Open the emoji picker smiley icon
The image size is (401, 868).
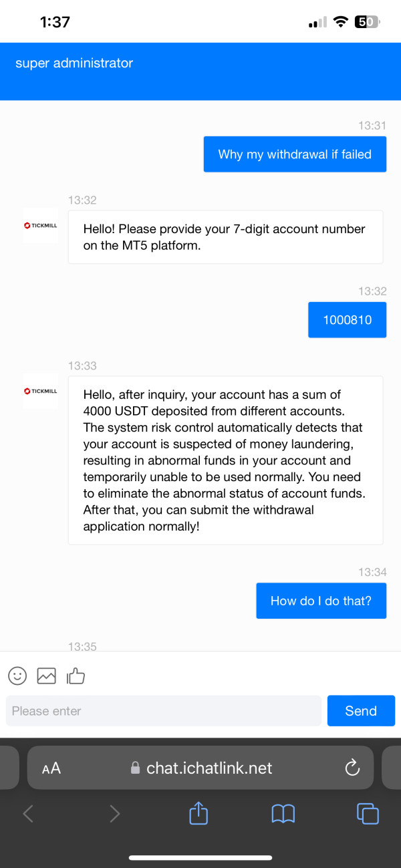[17, 676]
